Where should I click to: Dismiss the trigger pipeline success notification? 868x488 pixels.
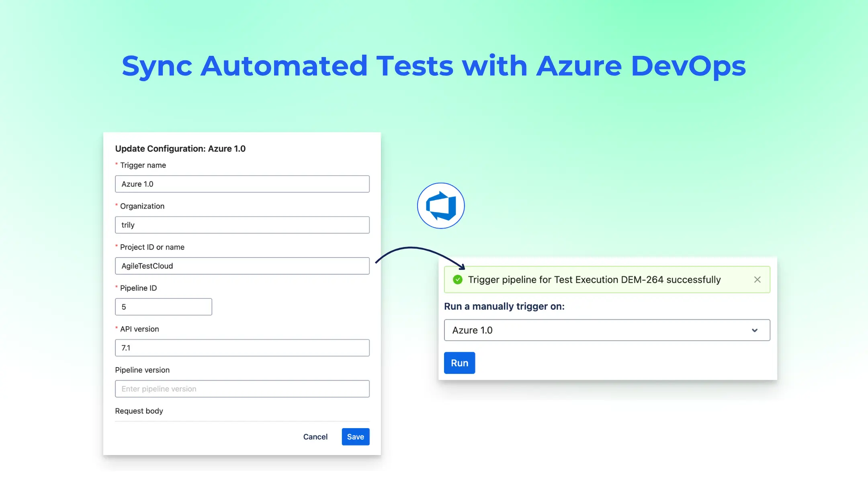[757, 280]
